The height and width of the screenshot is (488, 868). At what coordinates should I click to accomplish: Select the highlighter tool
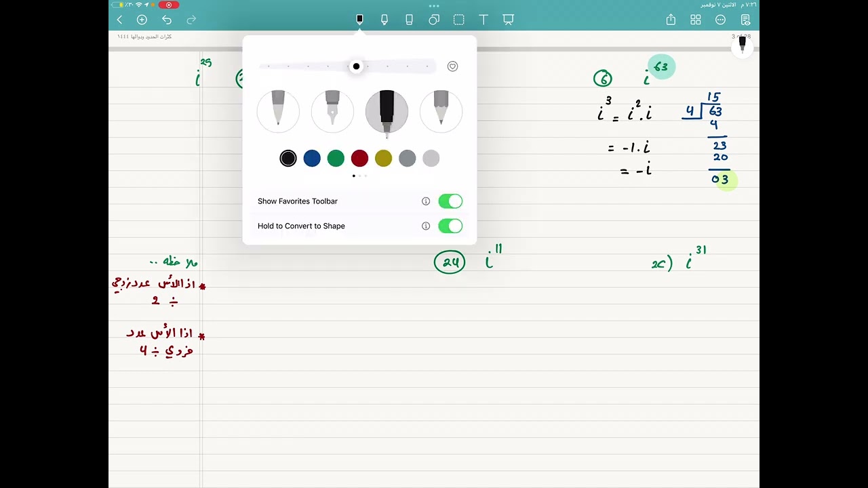384,20
